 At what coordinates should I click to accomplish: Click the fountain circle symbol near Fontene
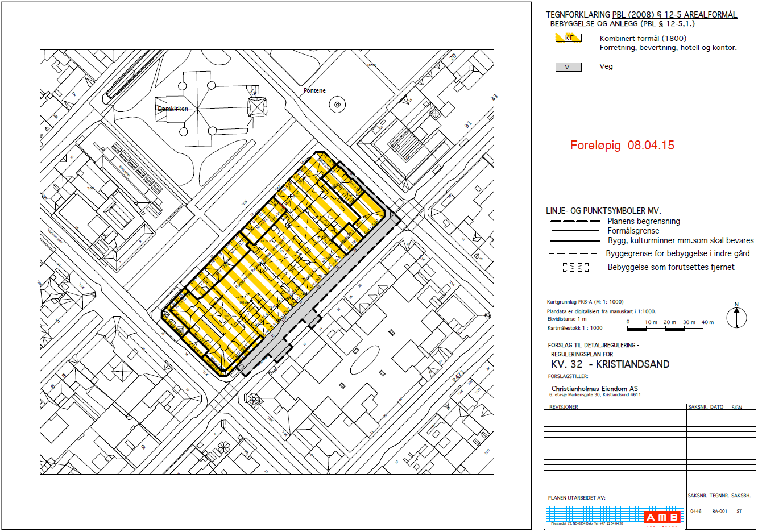tap(338, 105)
